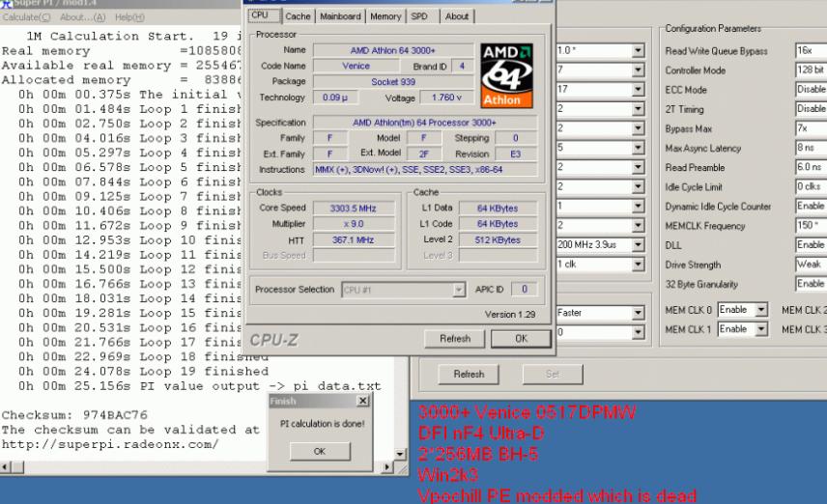Click left arrow of Super PI horizontal scrollbar
Viewport: 827px width, 504px height.
click(x=6, y=467)
